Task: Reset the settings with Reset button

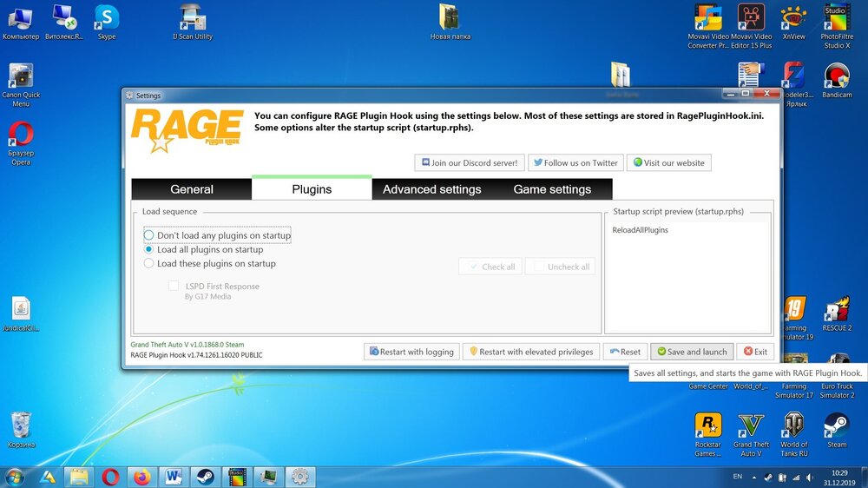Action: coord(625,352)
